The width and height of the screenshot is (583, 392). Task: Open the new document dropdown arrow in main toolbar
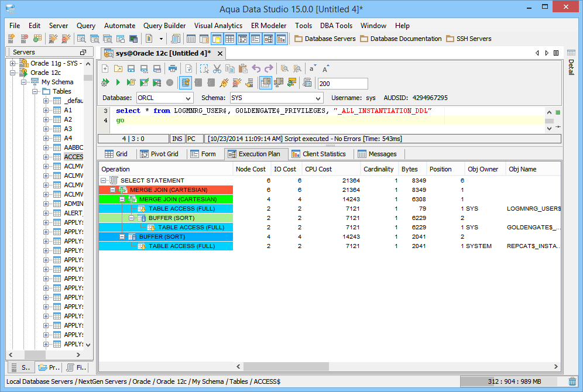point(161,39)
